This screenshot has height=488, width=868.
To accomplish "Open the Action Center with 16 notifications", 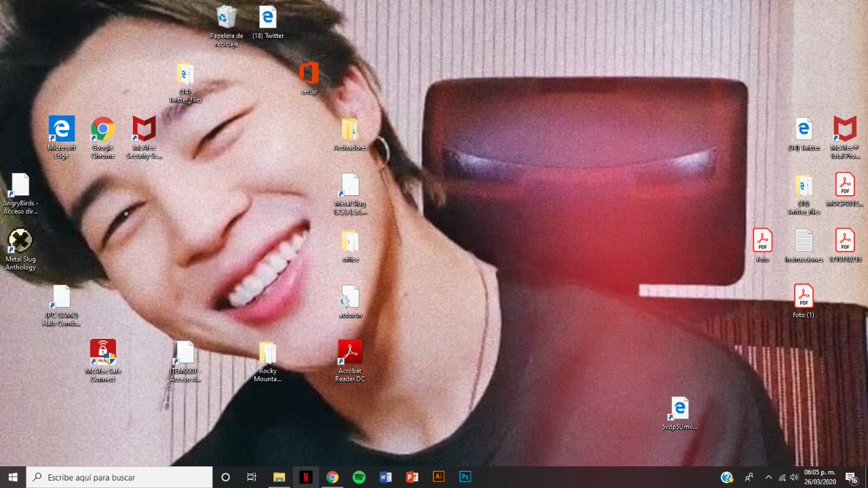I will tap(851, 477).
